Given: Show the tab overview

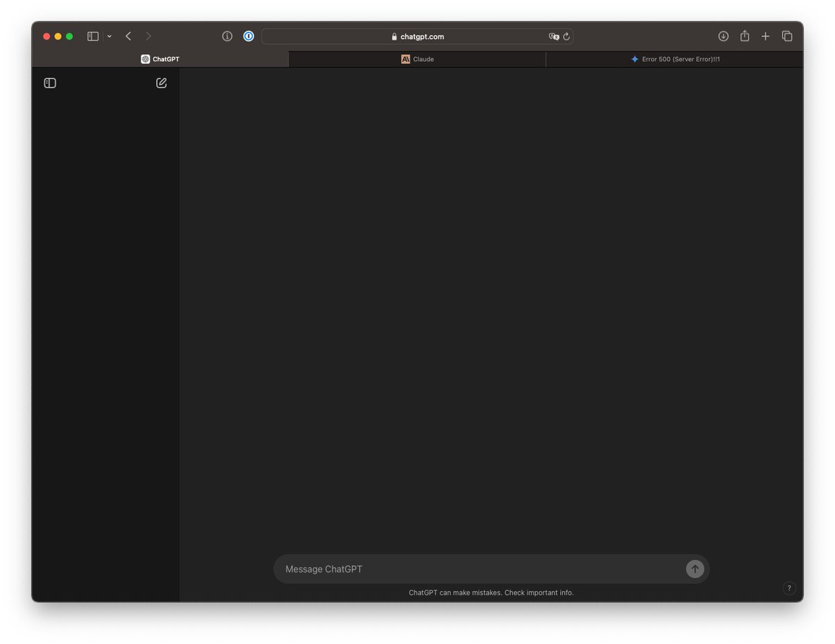Looking at the screenshot, I should pos(787,36).
